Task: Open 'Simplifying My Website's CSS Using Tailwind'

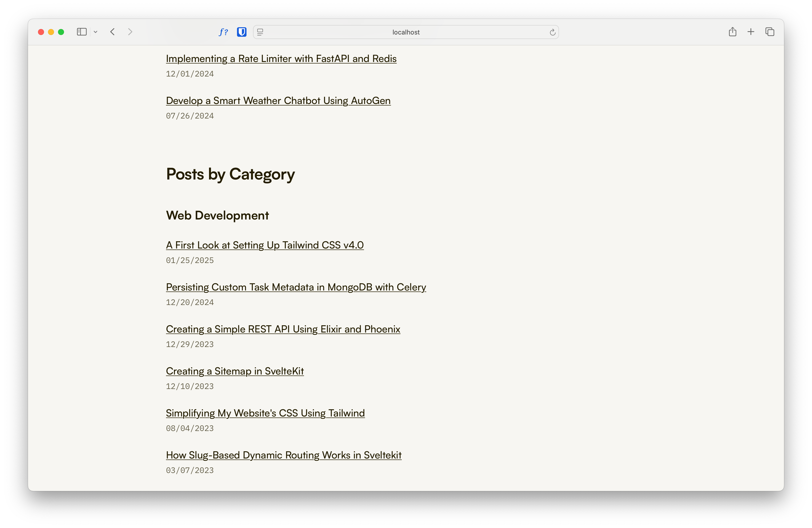Action: click(265, 413)
